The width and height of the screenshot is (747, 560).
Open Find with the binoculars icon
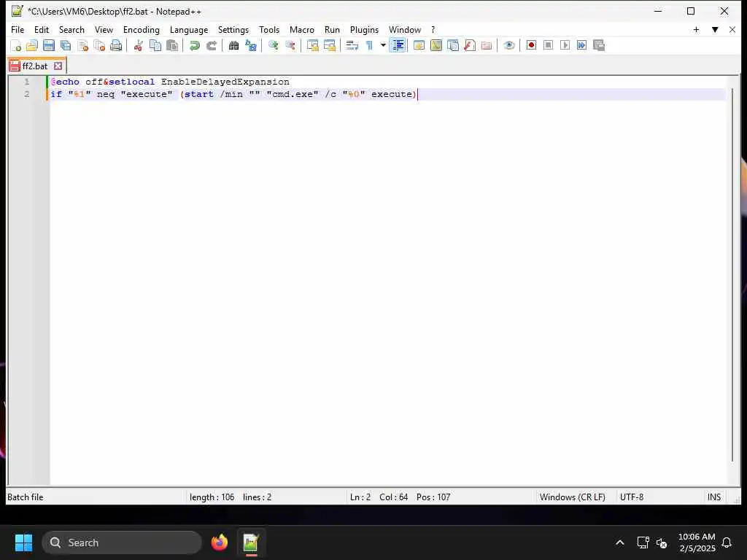(233, 46)
